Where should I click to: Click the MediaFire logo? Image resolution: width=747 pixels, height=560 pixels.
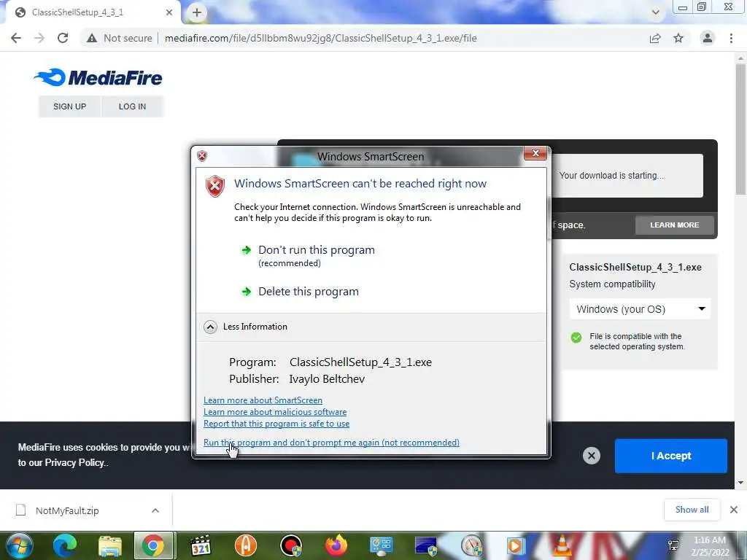pyautogui.click(x=98, y=77)
